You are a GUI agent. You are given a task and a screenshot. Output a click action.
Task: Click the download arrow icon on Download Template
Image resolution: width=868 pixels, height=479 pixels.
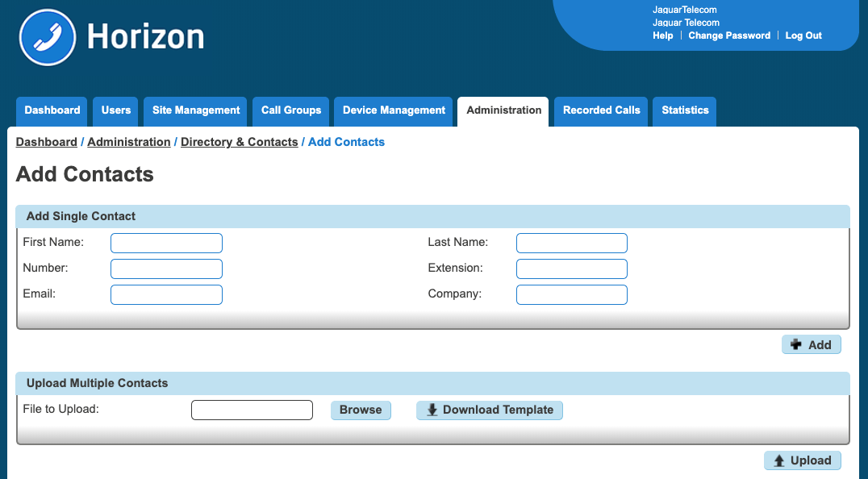pos(432,410)
